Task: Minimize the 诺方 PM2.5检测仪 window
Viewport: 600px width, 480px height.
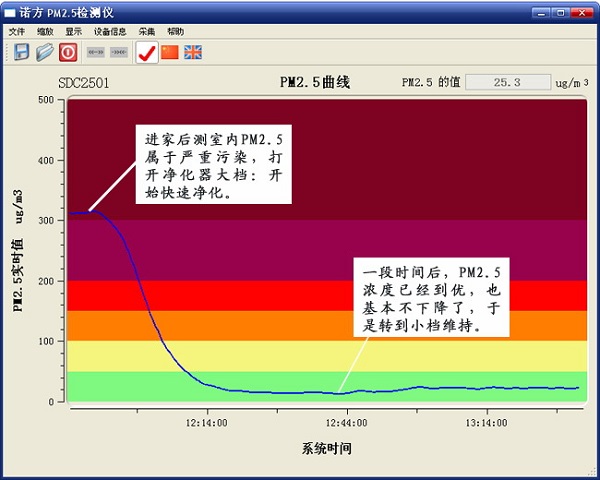Action: tap(541, 13)
